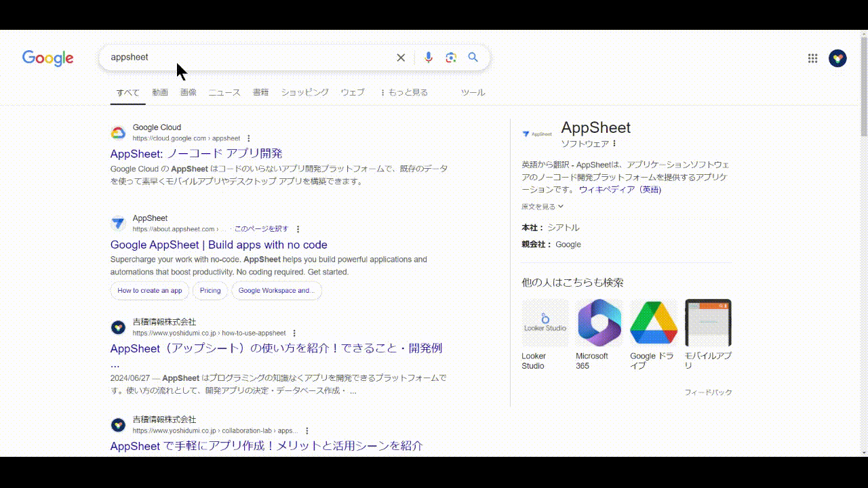Click the 他の人はこちらも検索 heading
868x488 pixels.
point(572,283)
